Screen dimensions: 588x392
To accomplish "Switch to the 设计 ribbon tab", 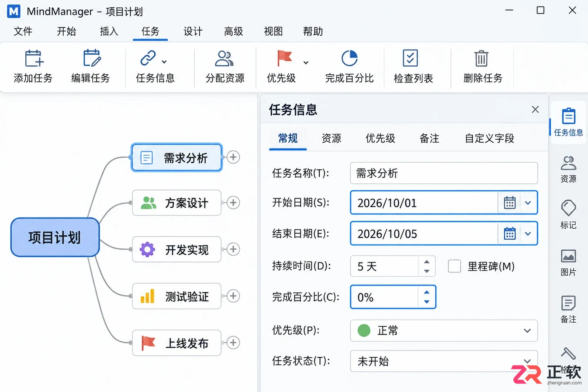I will pos(193,31).
